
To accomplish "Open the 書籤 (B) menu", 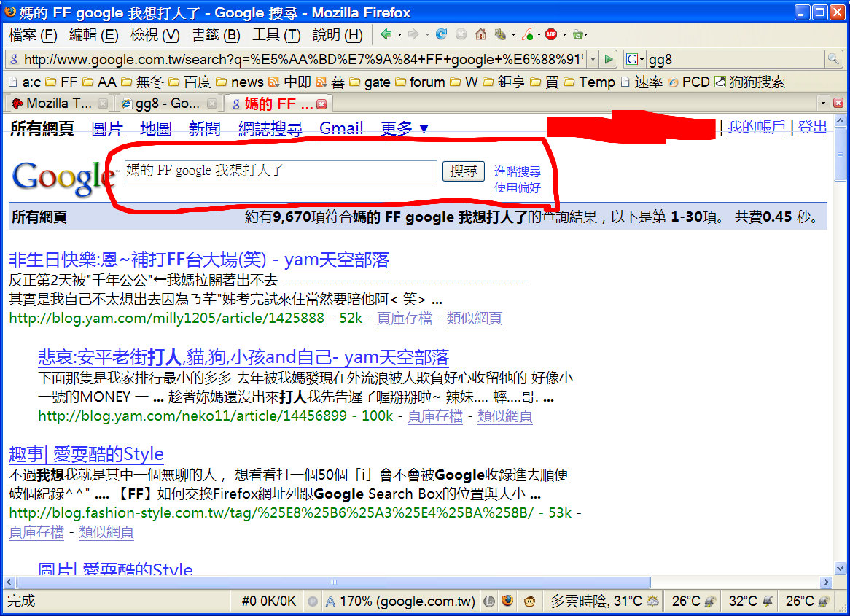I will [x=216, y=35].
